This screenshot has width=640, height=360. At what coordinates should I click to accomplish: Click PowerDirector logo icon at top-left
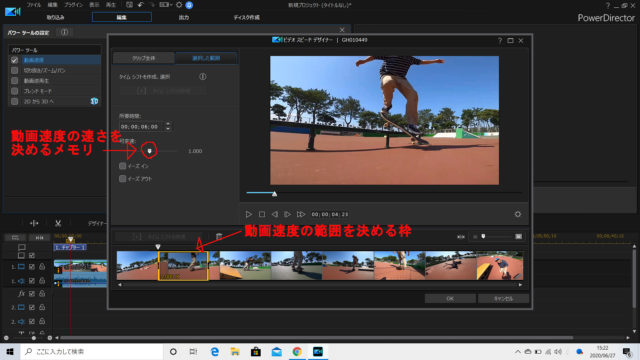point(13,11)
